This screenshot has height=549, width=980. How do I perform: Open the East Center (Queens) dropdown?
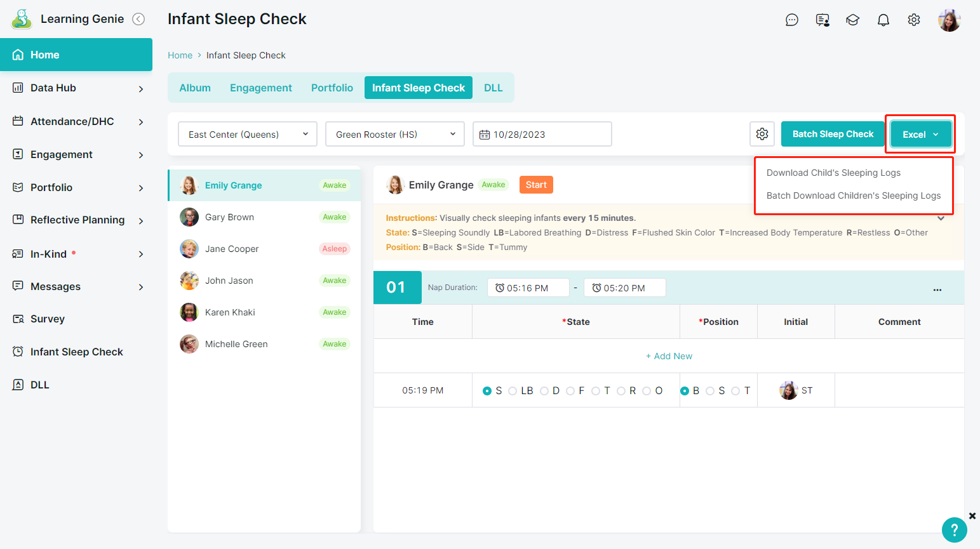[x=247, y=135]
